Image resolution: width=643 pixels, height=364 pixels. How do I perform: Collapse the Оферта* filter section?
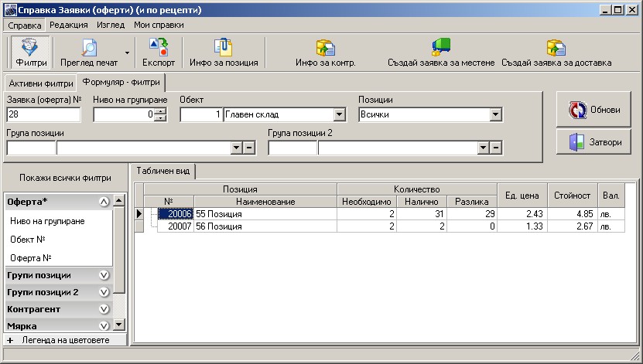tap(104, 202)
